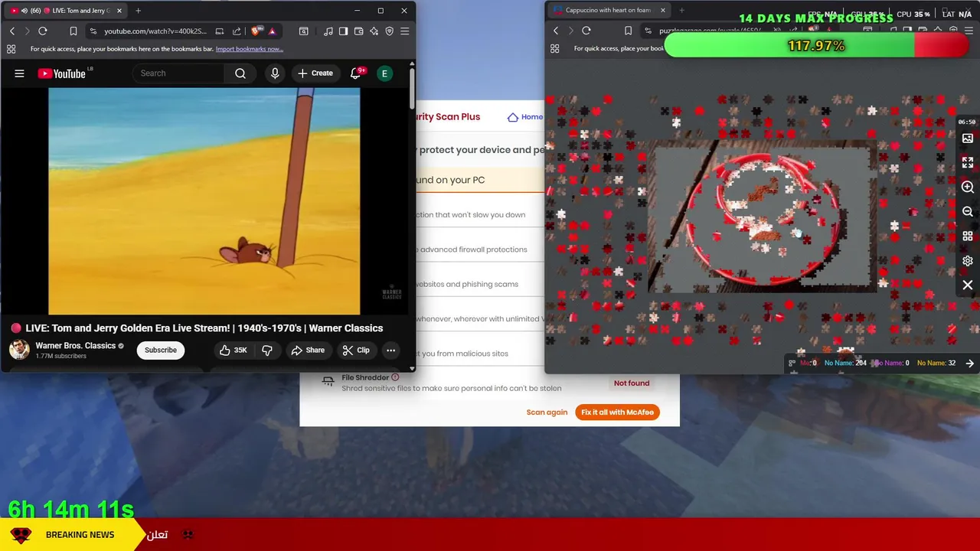The height and width of the screenshot is (551, 980).
Task: Open the music note playlist icon
Action: [x=328, y=31]
